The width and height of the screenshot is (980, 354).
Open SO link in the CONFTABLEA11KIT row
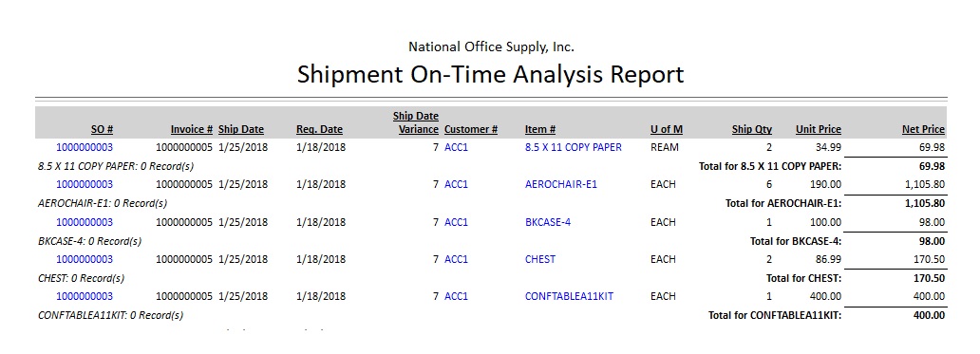coord(85,296)
